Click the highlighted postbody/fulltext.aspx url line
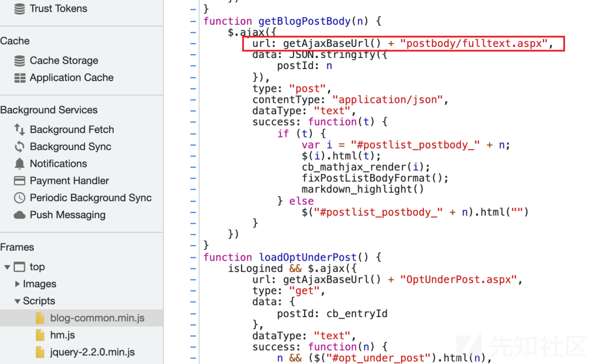This screenshot has height=364, width=597. [403, 44]
